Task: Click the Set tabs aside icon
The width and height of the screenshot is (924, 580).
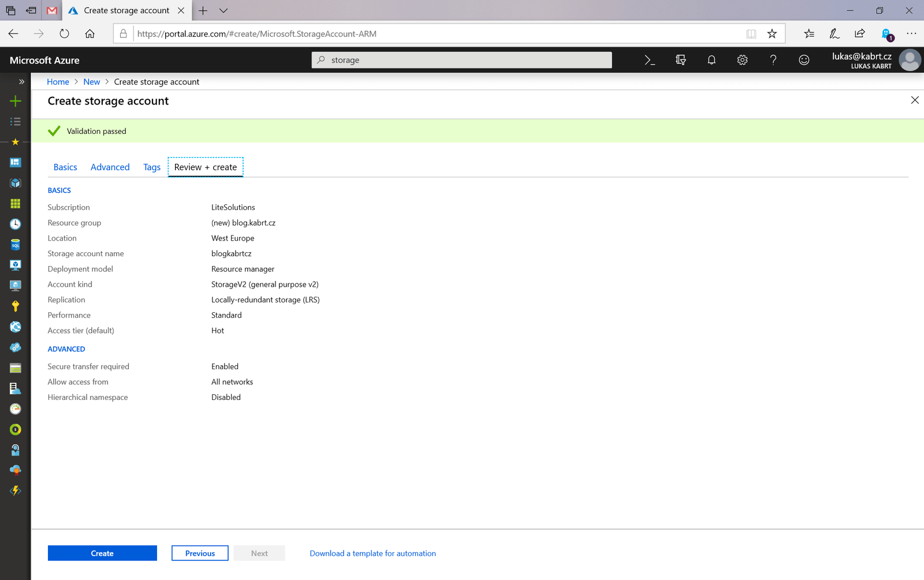Action: point(31,10)
